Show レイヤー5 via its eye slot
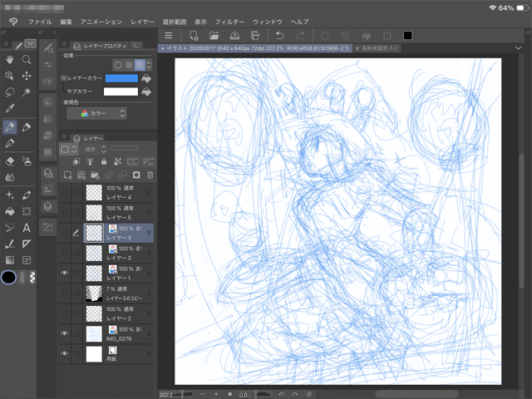 click(65, 213)
